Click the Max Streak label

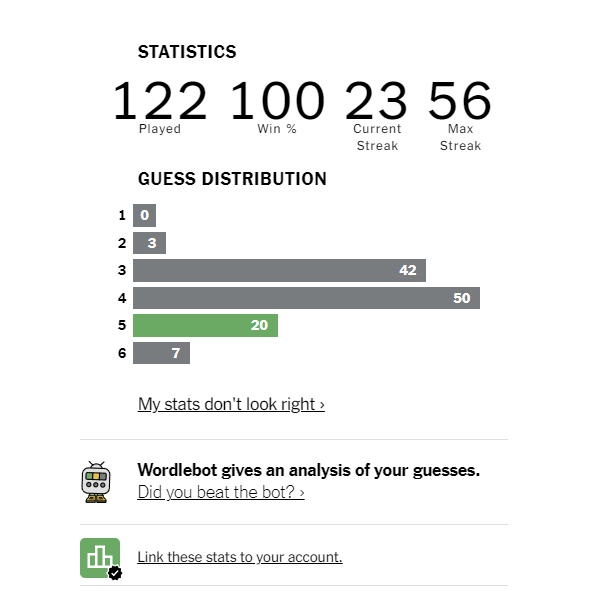(460, 137)
